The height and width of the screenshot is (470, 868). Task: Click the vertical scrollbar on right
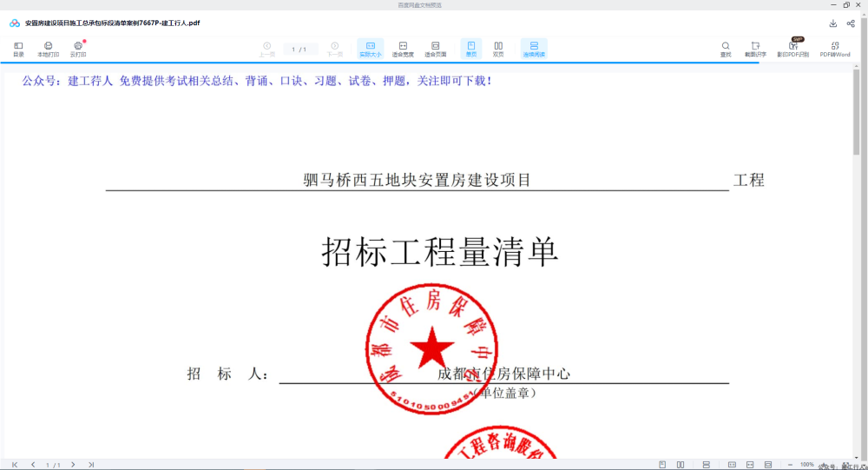(857, 113)
